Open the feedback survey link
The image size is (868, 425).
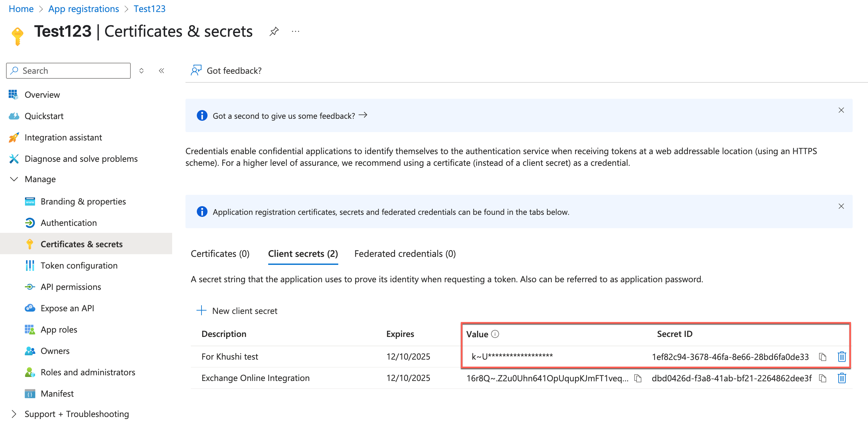pos(290,116)
